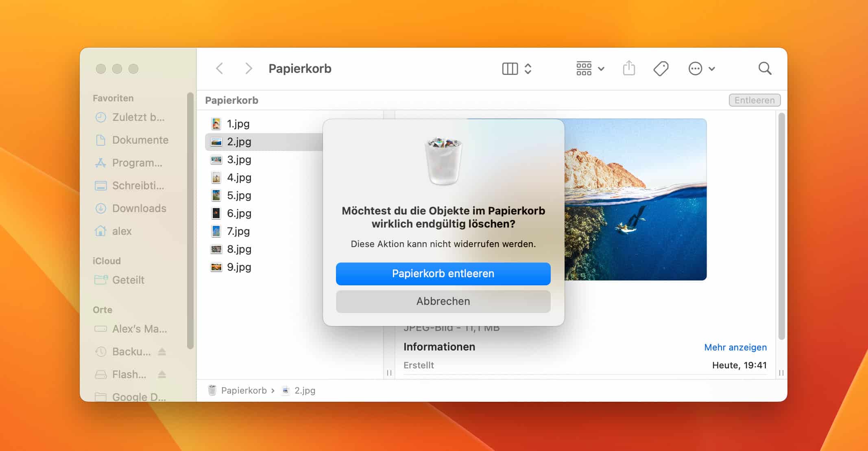Click the Entleeren button

point(755,100)
